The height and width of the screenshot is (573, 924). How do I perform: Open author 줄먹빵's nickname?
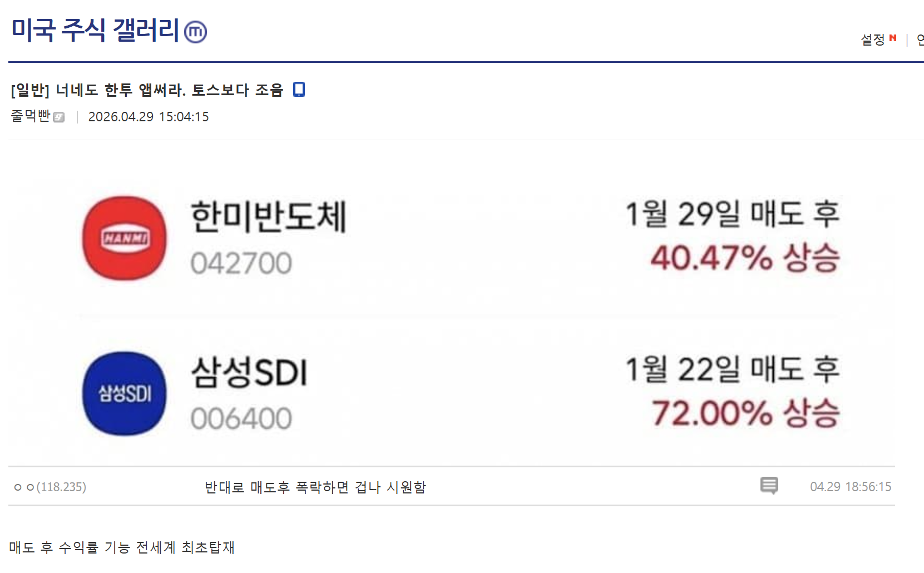click(x=31, y=116)
